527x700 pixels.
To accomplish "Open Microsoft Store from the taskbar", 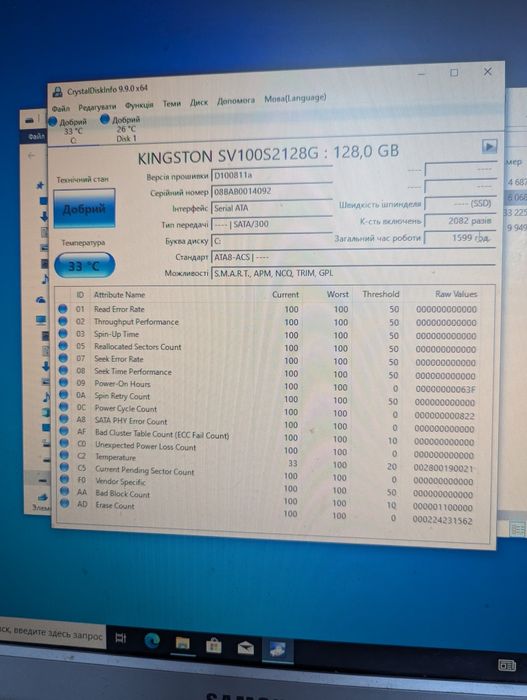I will click(x=213, y=646).
